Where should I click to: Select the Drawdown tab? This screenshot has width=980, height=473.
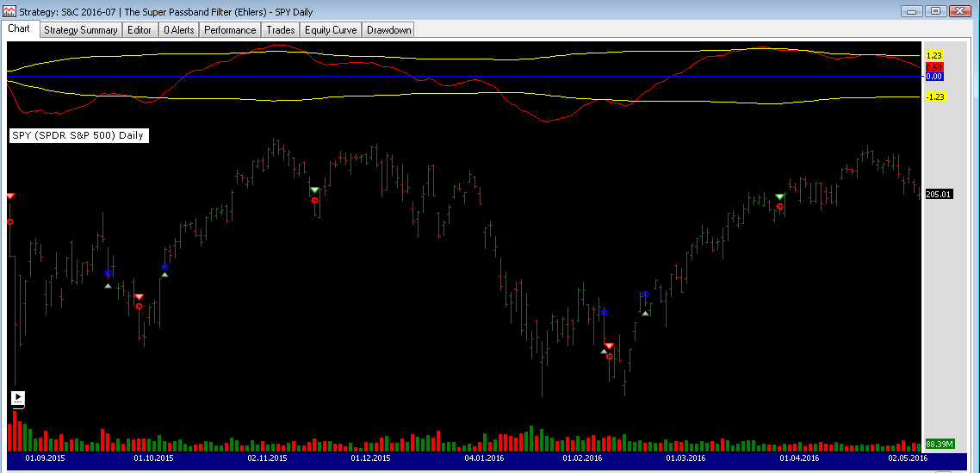[x=388, y=30]
